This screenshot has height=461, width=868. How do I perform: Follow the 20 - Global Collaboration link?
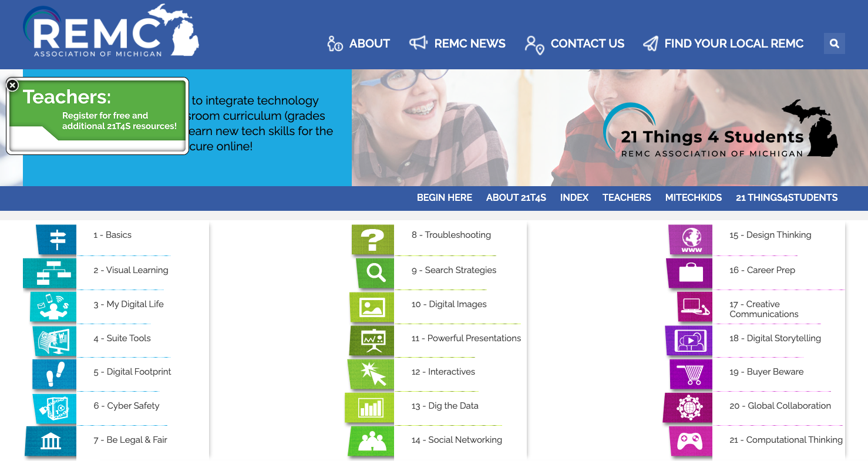click(x=780, y=406)
